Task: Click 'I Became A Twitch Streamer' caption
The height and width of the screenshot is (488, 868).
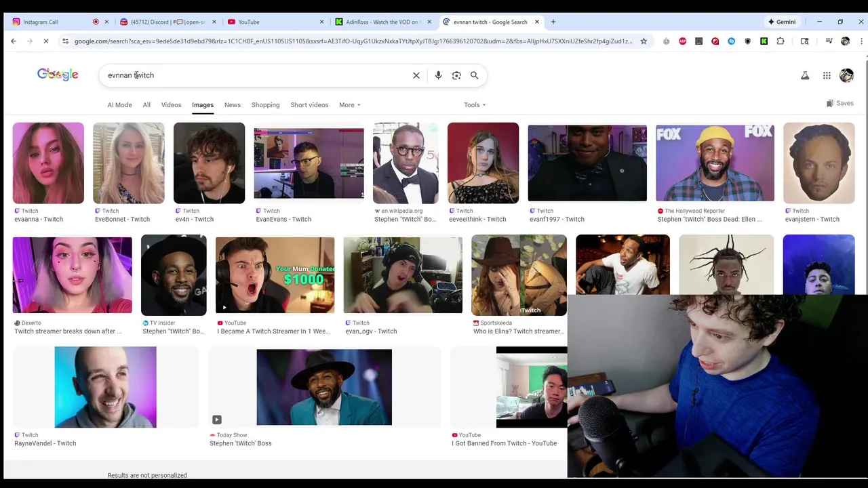Action: coord(273,331)
